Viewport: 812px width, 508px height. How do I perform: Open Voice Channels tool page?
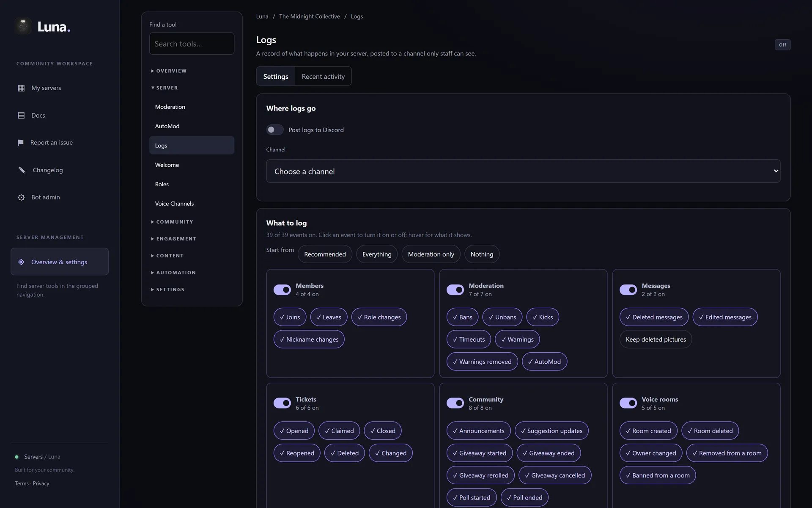(192, 204)
